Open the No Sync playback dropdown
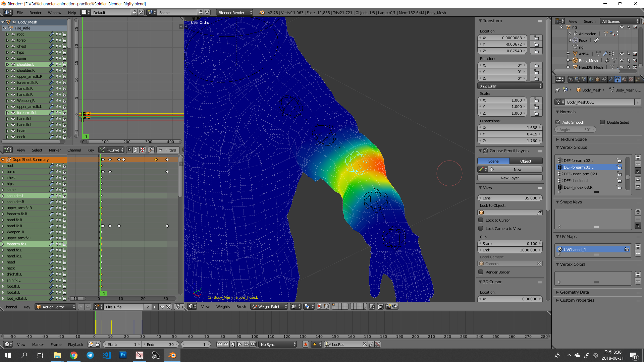644x362 pixels. [x=278, y=344]
